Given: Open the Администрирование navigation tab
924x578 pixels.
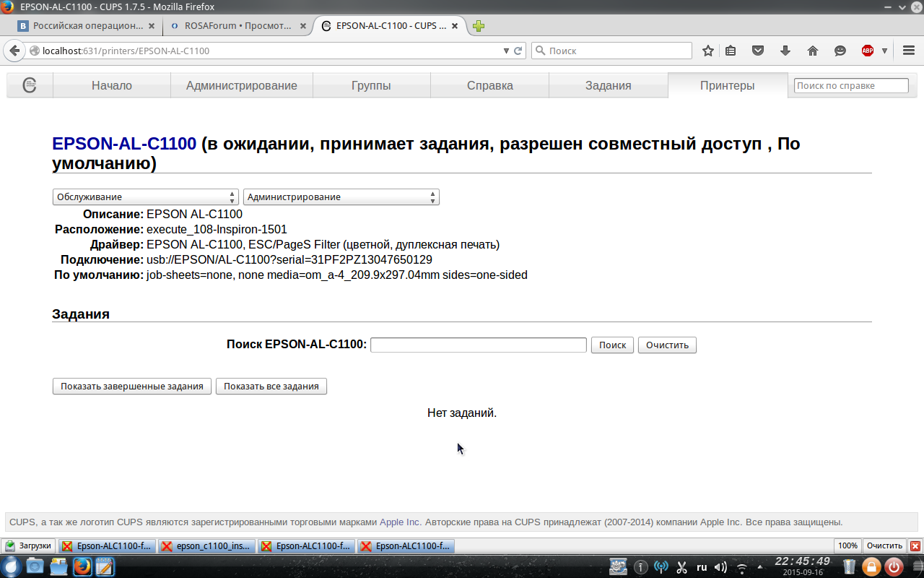Looking at the screenshot, I should tap(242, 85).
